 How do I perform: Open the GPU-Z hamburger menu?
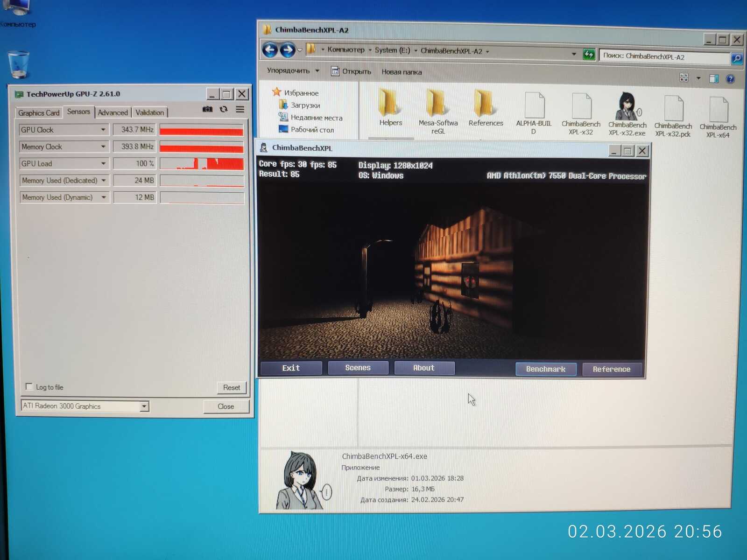pyautogui.click(x=240, y=109)
